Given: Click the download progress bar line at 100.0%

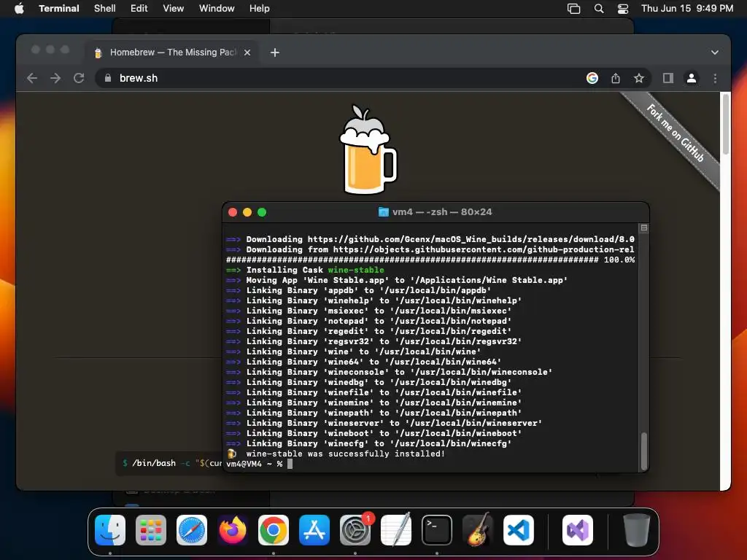Looking at the screenshot, I should pos(430,260).
